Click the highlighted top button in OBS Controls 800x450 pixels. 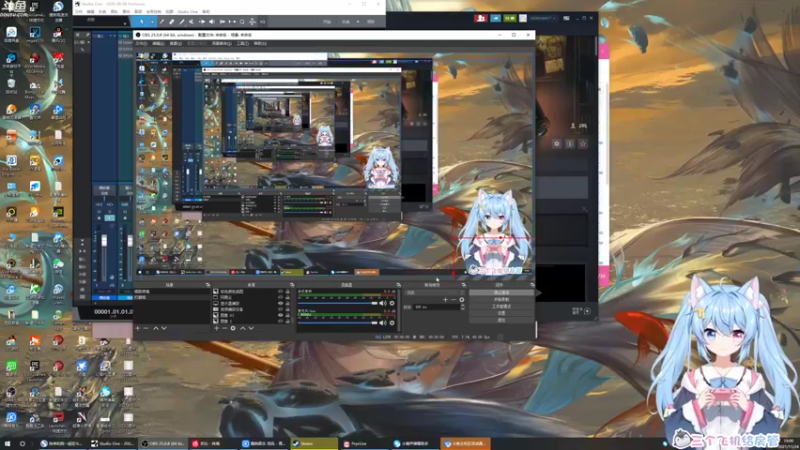pos(501,292)
